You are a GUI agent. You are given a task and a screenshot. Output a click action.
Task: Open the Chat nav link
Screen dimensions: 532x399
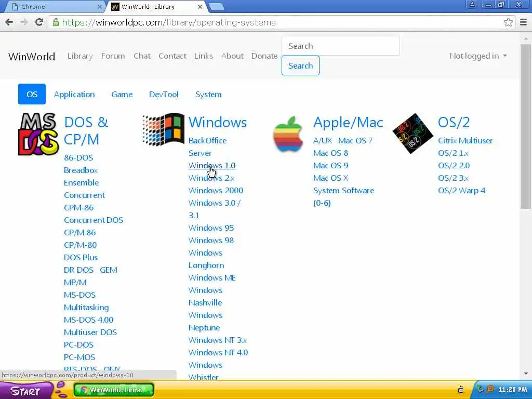[142, 56]
